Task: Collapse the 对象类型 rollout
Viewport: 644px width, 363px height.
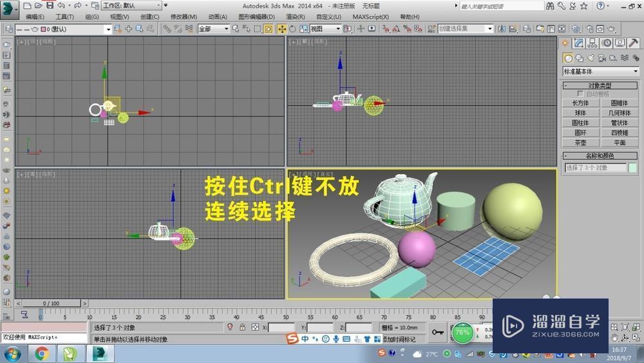Action: 600,85
